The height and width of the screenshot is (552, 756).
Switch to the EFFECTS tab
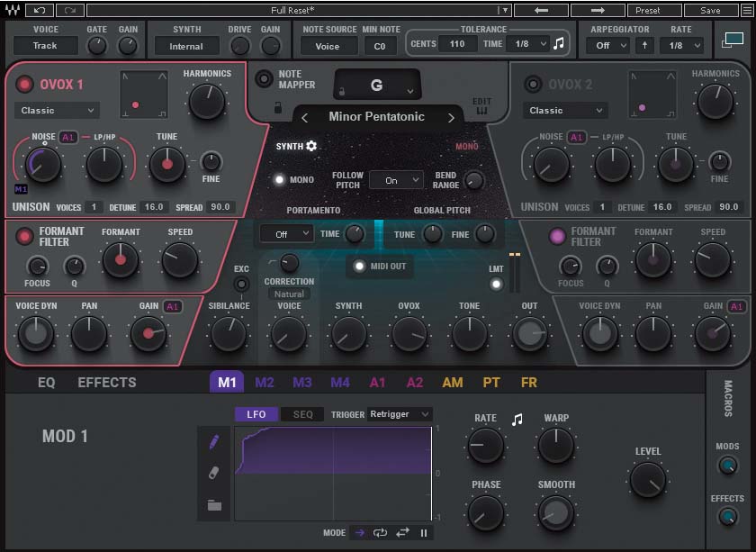click(x=107, y=383)
